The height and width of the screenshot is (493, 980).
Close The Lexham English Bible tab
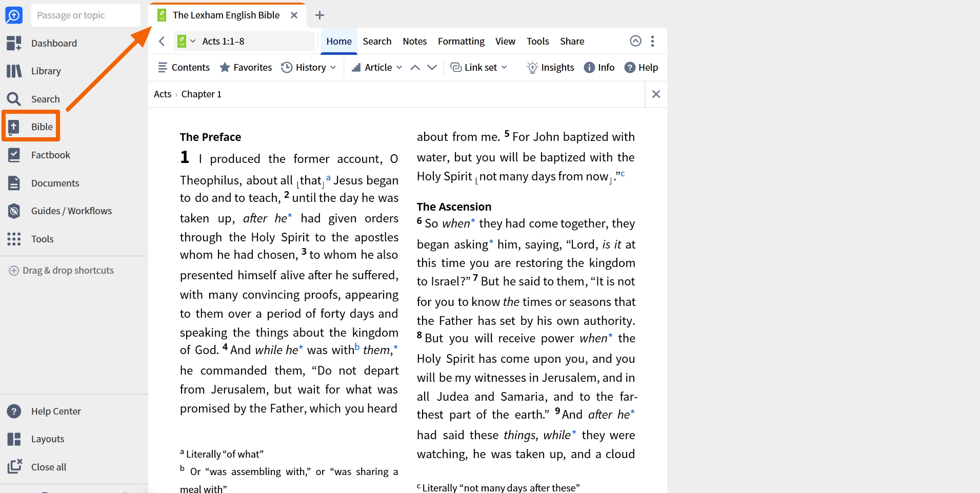tap(294, 15)
